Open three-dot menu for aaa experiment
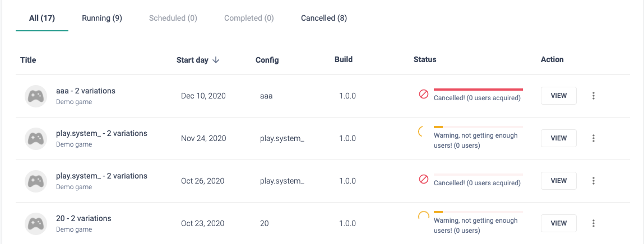The height and width of the screenshot is (244, 644). tap(594, 96)
